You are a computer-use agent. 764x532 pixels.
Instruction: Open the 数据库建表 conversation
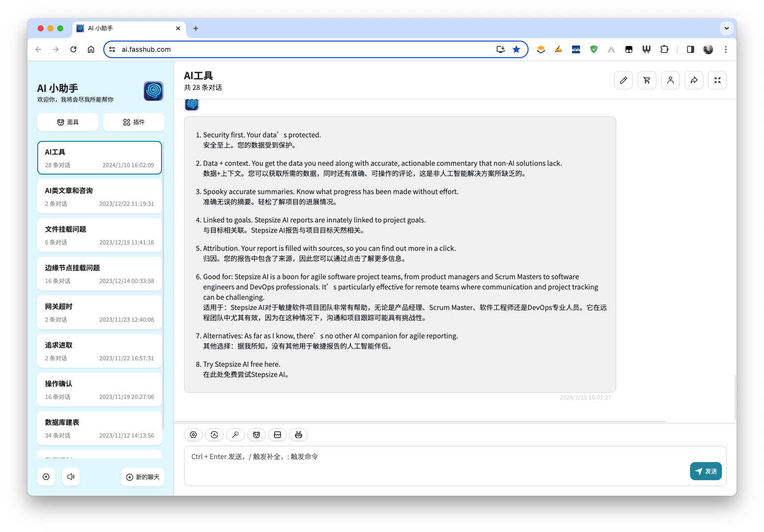(99, 428)
